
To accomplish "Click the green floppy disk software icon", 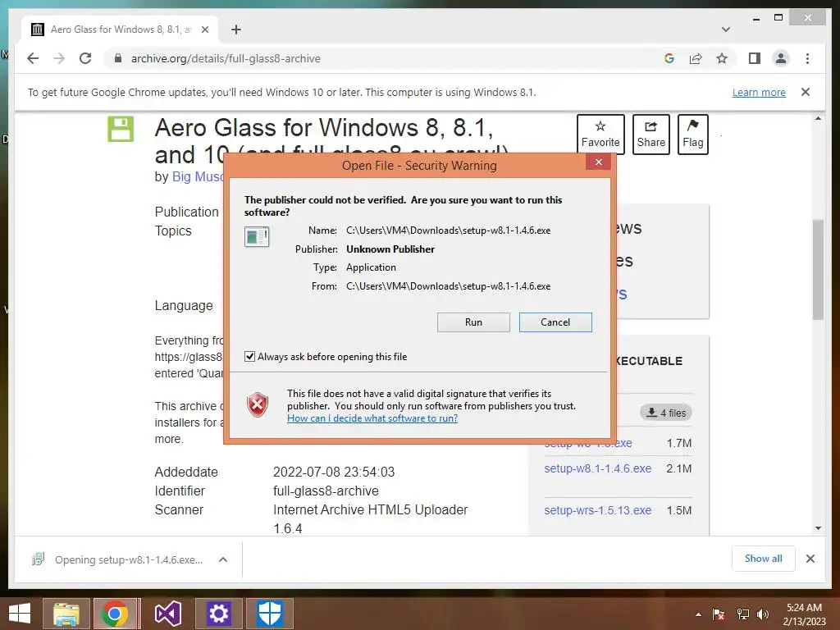I will (121, 129).
